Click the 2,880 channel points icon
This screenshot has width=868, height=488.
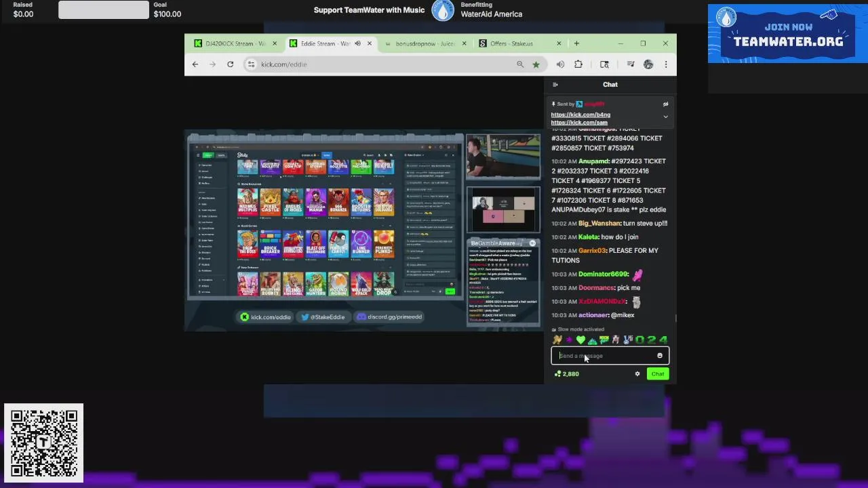557,374
